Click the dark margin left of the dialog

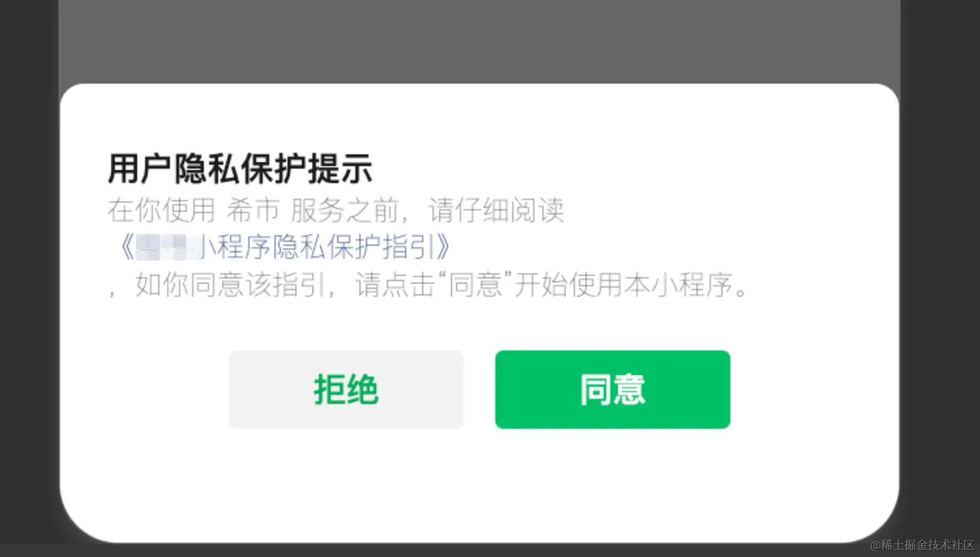[29, 278]
